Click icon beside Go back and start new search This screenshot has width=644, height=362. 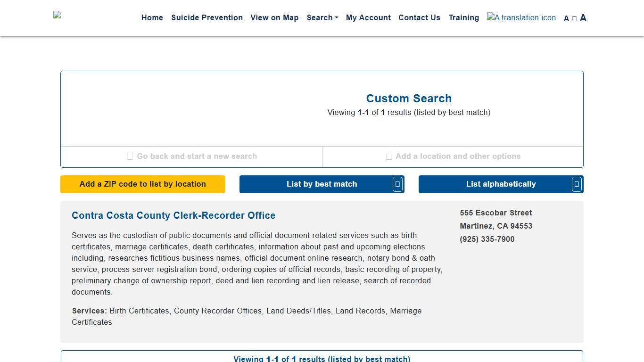(x=130, y=156)
